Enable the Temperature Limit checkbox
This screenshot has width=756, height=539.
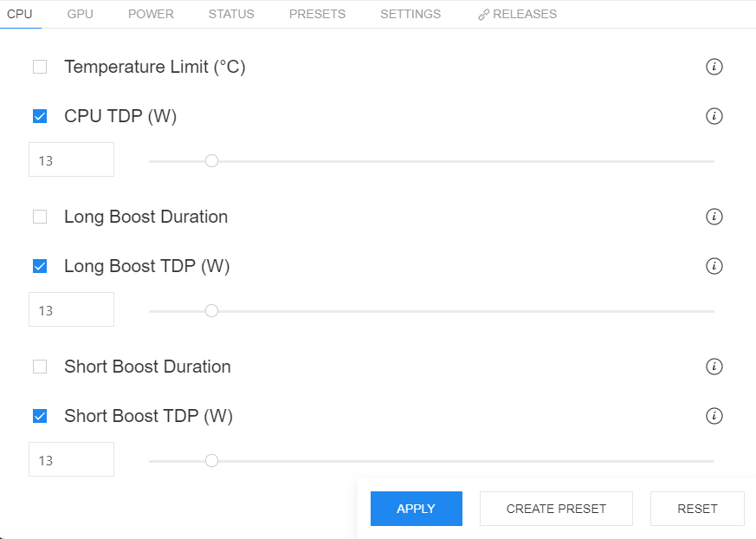tap(40, 67)
